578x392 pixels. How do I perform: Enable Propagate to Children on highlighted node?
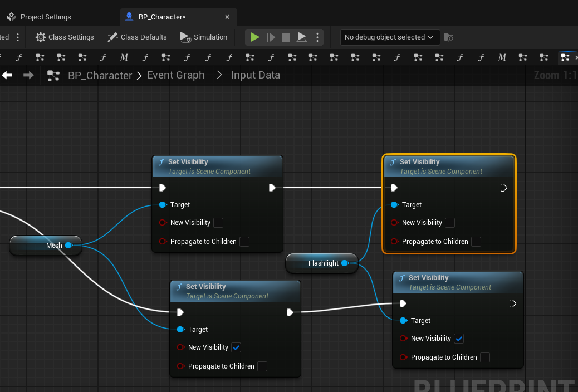coord(476,242)
